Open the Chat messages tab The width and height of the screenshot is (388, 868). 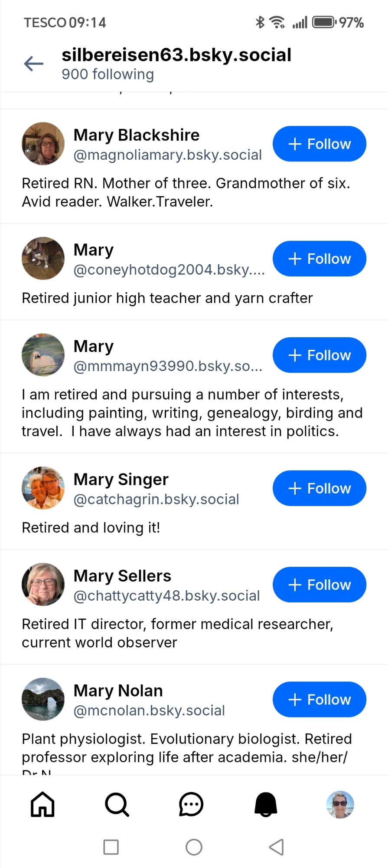click(191, 804)
